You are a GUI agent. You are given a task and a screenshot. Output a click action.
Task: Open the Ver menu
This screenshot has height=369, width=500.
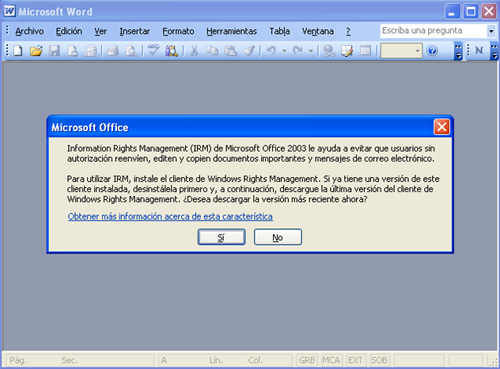(x=100, y=31)
